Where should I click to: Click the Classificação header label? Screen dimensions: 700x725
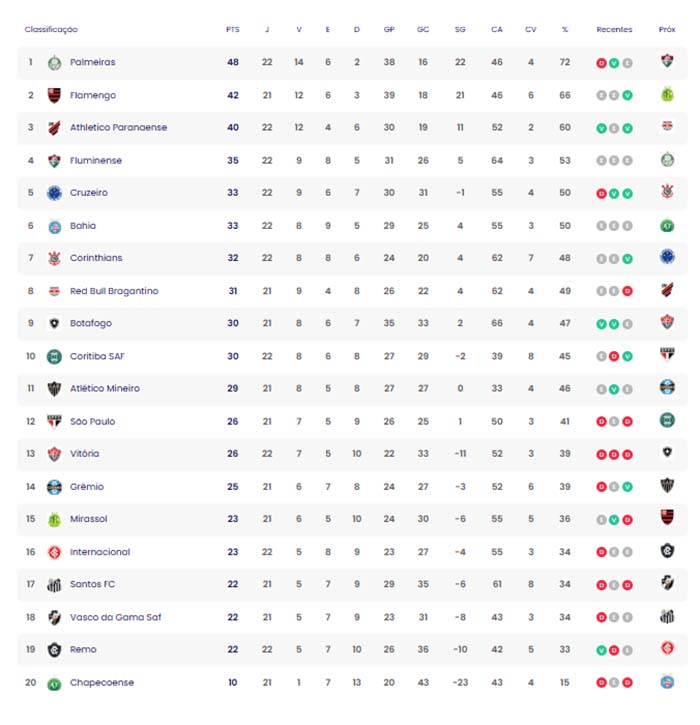pos(51,30)
